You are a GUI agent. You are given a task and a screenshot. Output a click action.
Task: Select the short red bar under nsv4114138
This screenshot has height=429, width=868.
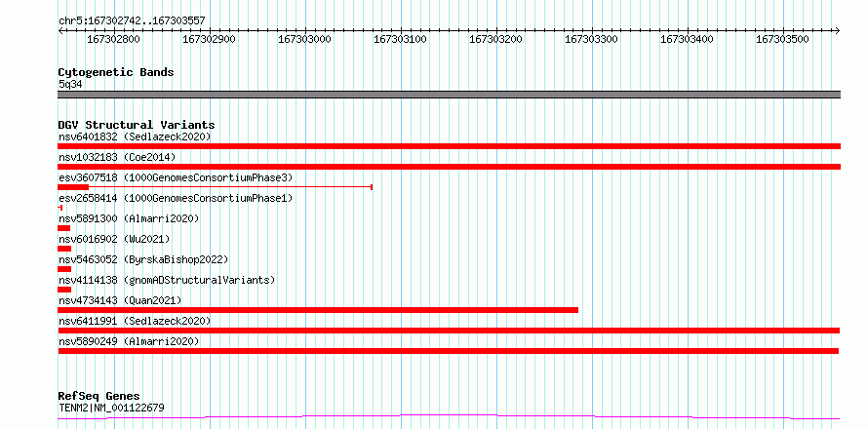pos(64,290)
